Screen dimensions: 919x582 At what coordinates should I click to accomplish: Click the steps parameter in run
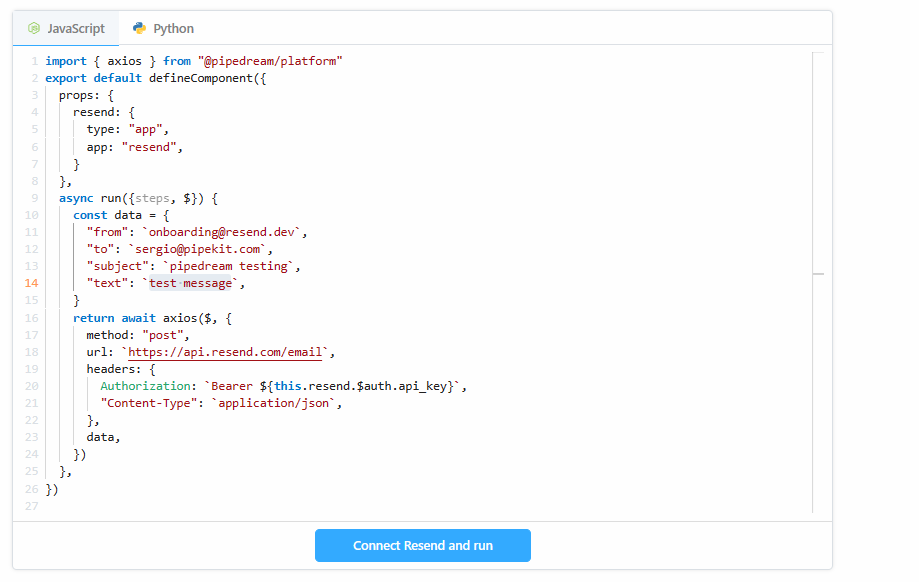152,198
